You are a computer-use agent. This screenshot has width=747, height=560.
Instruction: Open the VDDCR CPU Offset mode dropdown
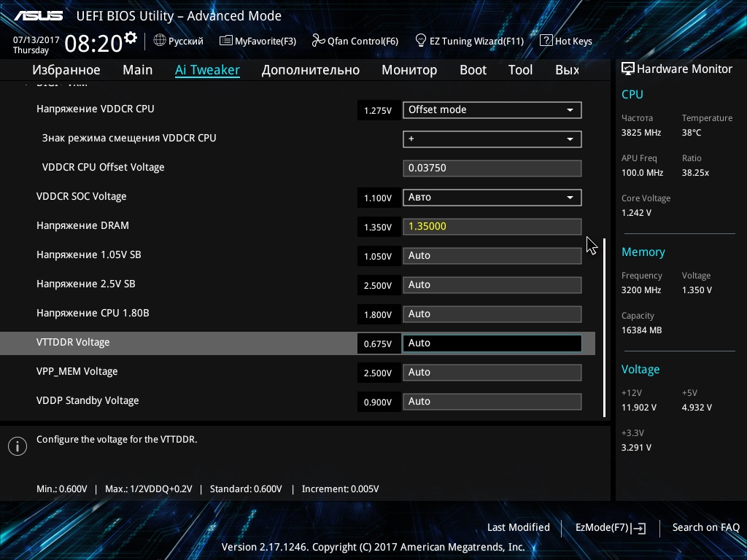click(492, 110)
